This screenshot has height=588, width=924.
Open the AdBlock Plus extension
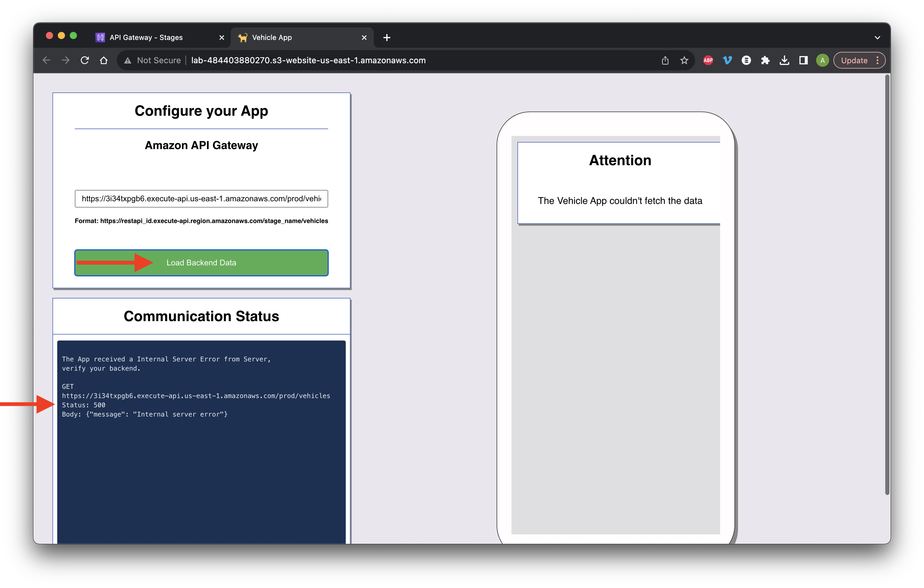pos(708,60)
